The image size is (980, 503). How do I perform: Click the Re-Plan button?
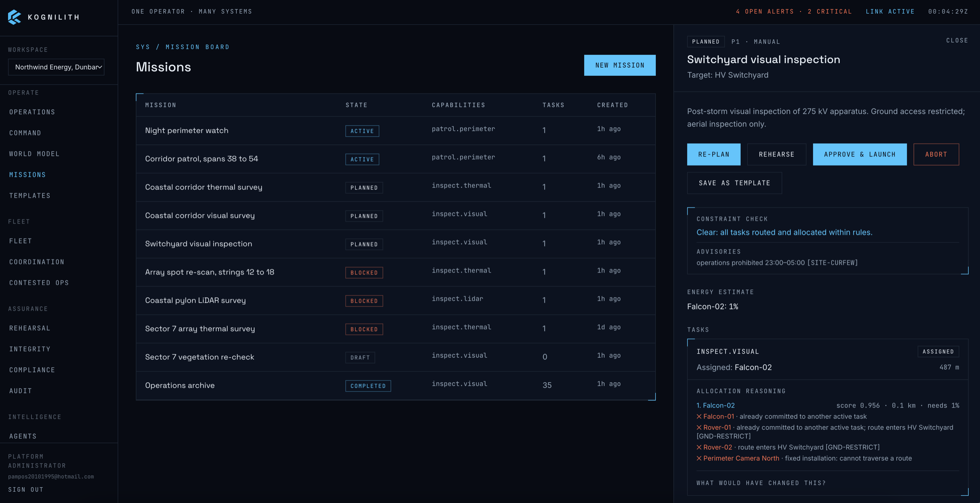point(714,154)
